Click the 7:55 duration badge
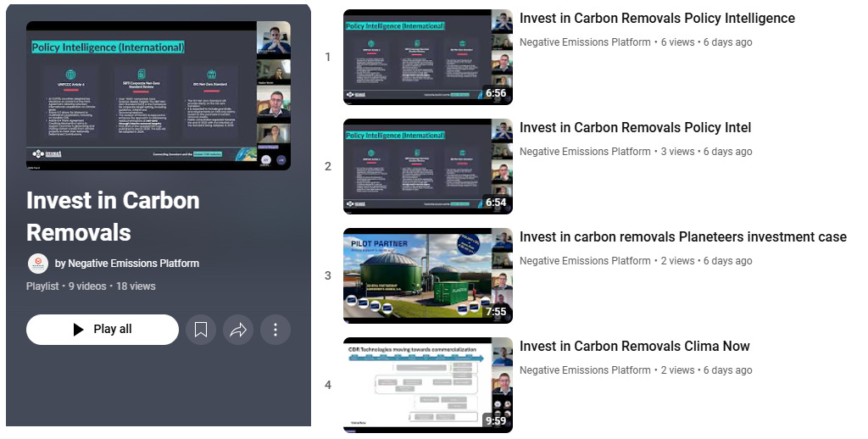Viewport: 868px width, 439px height. point(496,312)
